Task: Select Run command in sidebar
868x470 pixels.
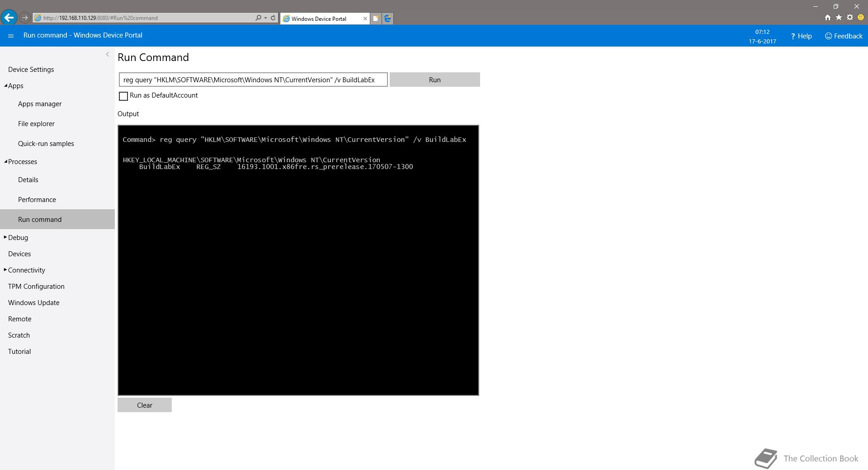Action: [x=57, y=219]
